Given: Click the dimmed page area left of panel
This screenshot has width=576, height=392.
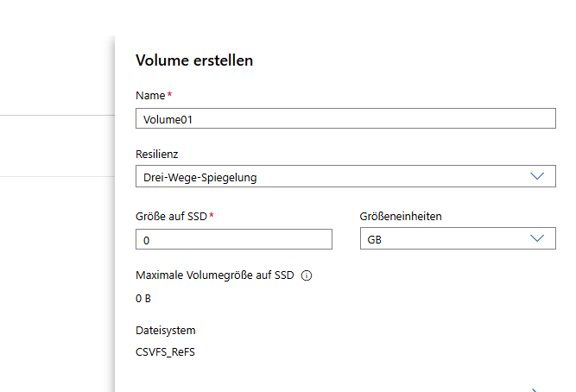Looking at the screenshot, I should (x=55, y=220).
